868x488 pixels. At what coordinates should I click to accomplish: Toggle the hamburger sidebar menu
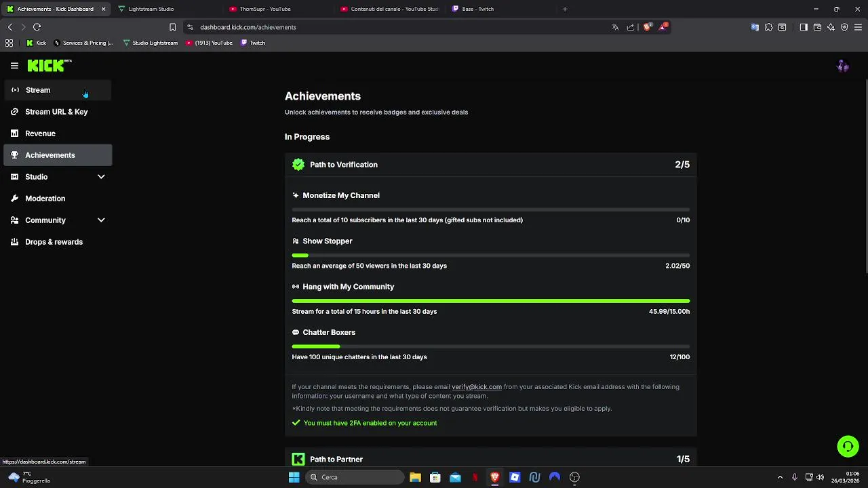pyautogui.click(x=14, y=66)
